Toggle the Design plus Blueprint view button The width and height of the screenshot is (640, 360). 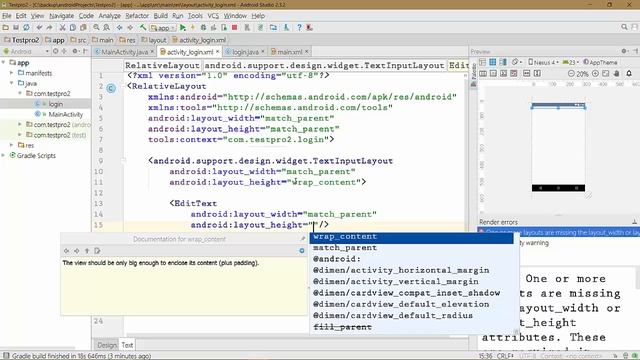point(503,62)
